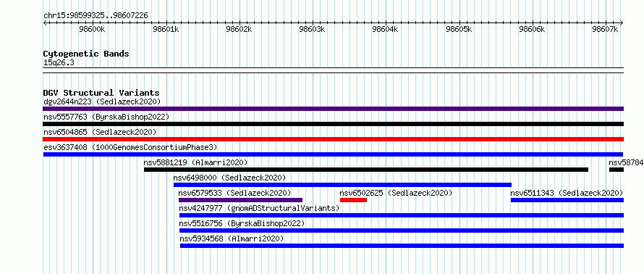This screenshot has height=274, width=644.
Task: Click the short black bar under nsv58784
Action: pyautogui.click(x=617, y=170)
